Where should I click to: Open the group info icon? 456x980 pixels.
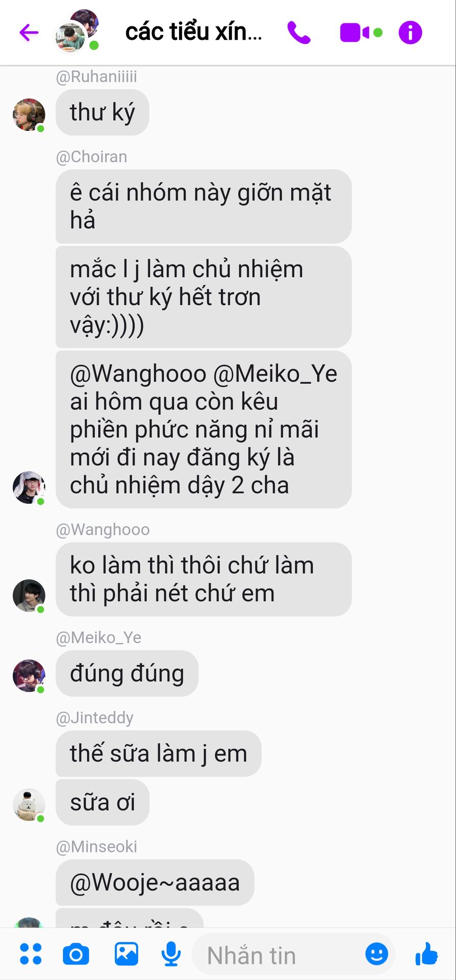410,33
